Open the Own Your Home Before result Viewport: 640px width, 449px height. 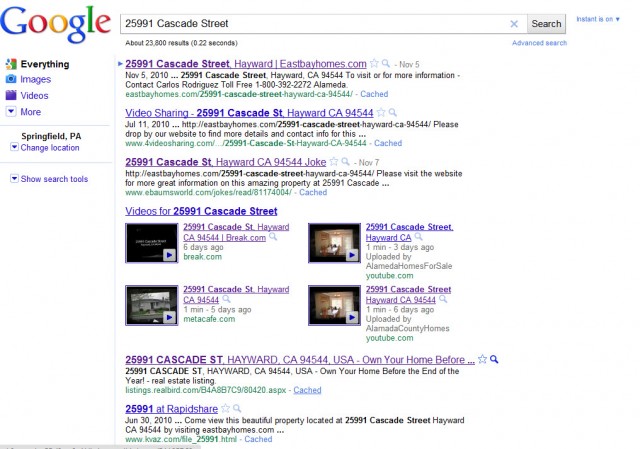click(x=300, y=360)
